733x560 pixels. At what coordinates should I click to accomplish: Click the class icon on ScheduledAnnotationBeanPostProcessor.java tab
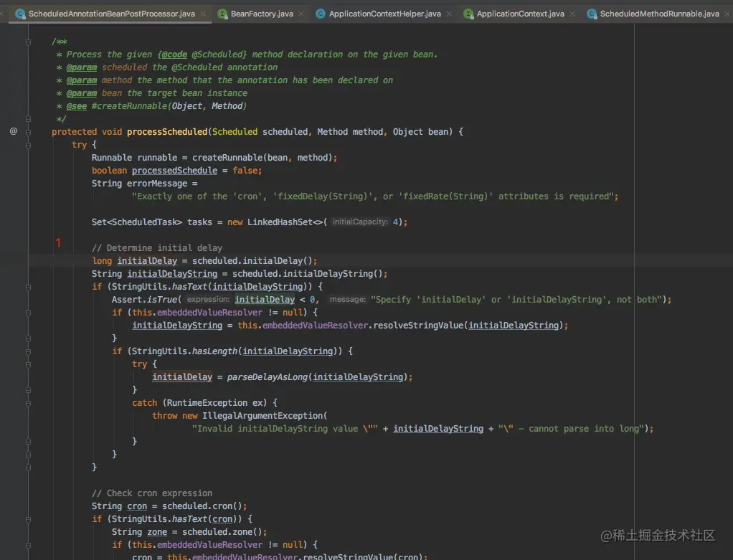[x=20, y=14]
